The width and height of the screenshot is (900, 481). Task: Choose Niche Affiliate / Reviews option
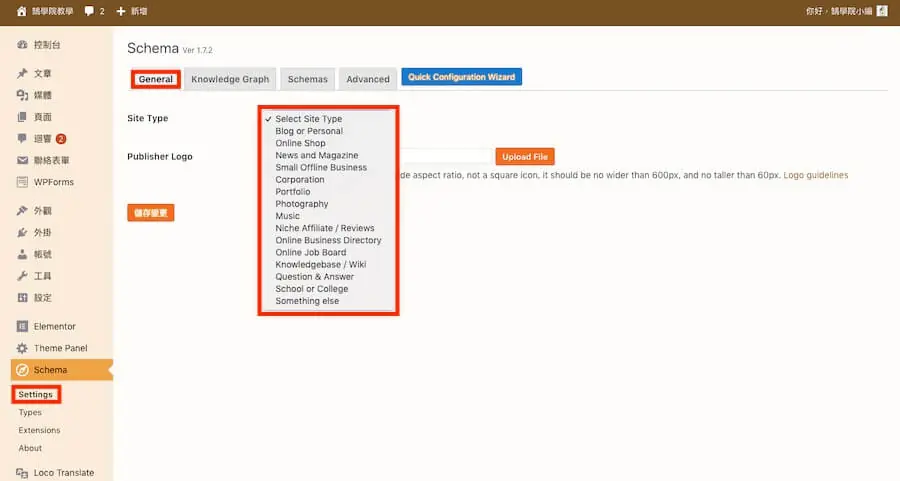pos(325,228)
